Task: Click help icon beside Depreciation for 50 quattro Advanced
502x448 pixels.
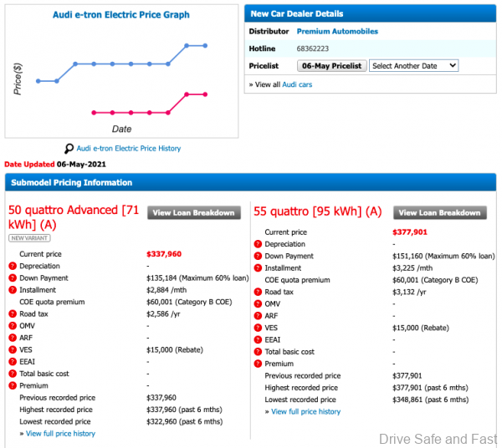Action: coord(13,266)
